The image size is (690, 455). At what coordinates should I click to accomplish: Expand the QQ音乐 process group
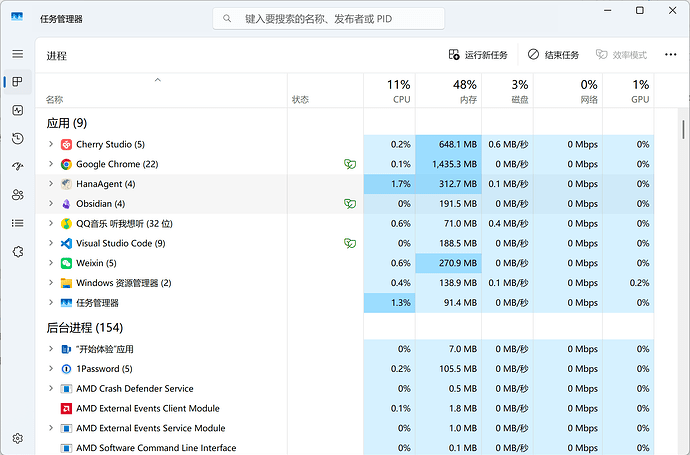[51, 223]
